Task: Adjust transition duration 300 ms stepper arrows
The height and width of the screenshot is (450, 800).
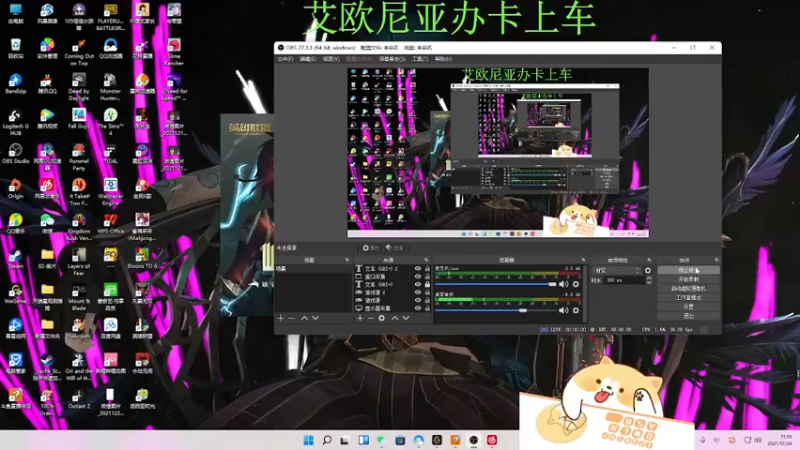Action: (649, 280)
